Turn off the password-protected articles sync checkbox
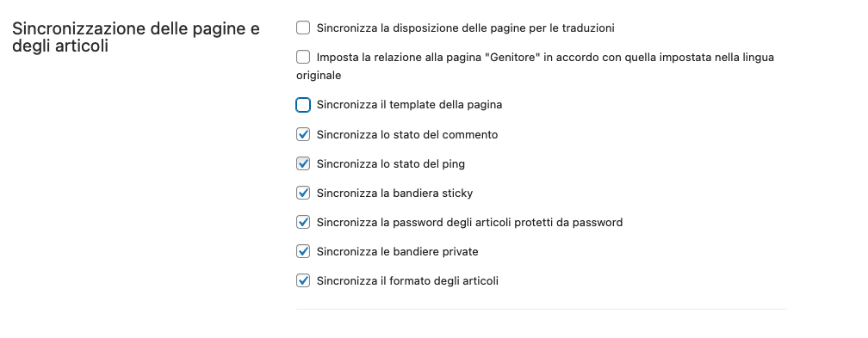The height and width of the screenshot is (338, 868). click(x=303, y=223)
